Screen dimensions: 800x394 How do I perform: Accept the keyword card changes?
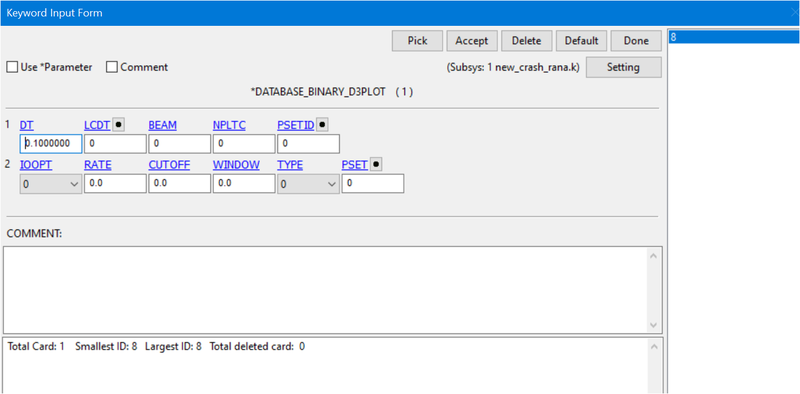tap(472, 41)
